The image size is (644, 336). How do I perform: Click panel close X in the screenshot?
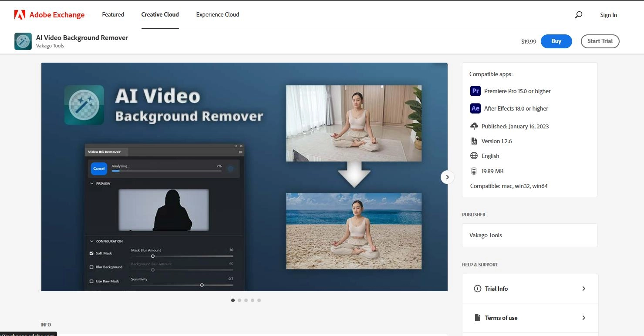pos(241,146)
